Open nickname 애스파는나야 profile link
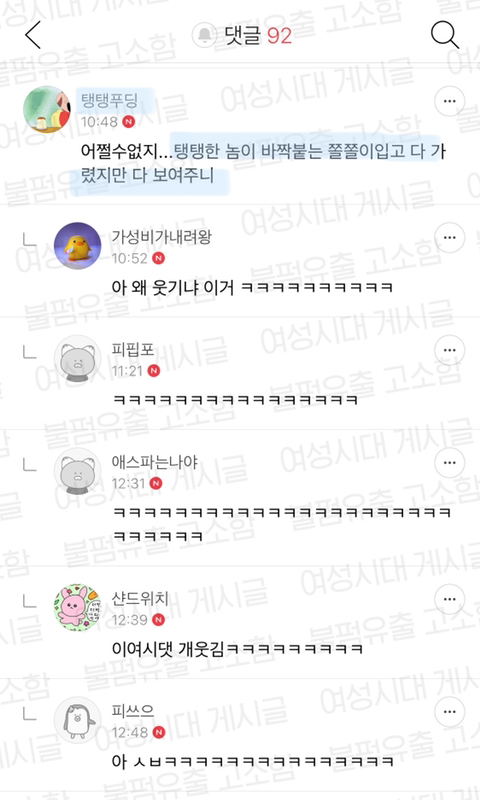The image size is (480, 800). coord(155,462)
